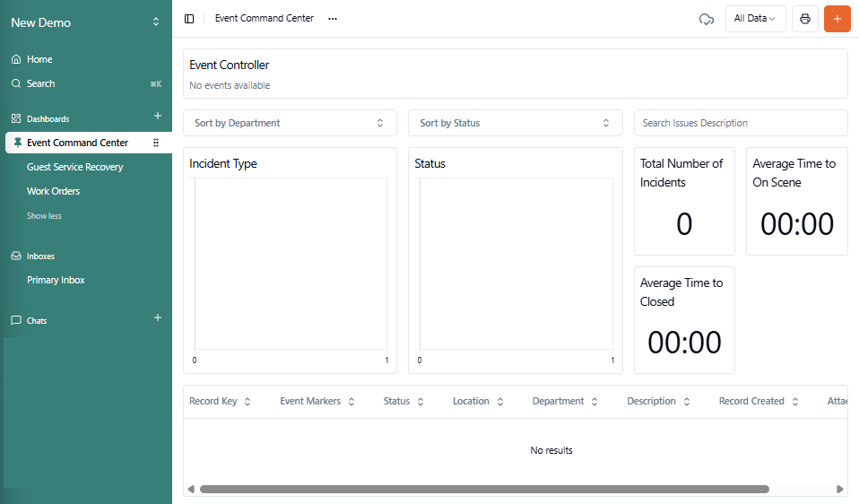The height and width of the screenshot is (504, 859).
Task: Expand the Sort by Status dropdown
Action: point(515,123)
